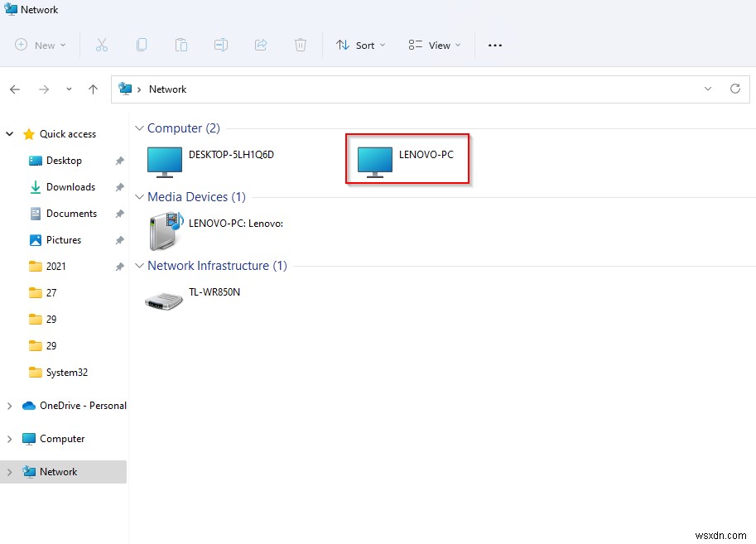Select the Cut icon in the toolbar

click(101, 45)
